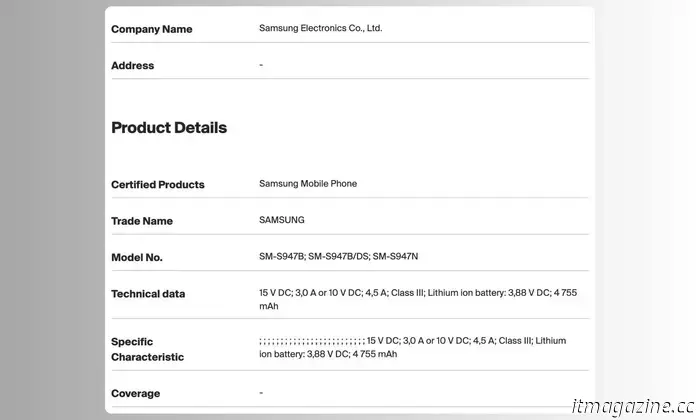Select the 'Technical data' label
Screen dimensions: 700x420
[x=148, y=294]
